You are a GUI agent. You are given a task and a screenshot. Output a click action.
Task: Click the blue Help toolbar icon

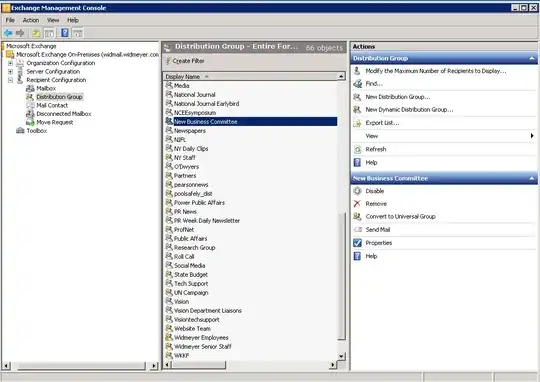pos(65,33)
